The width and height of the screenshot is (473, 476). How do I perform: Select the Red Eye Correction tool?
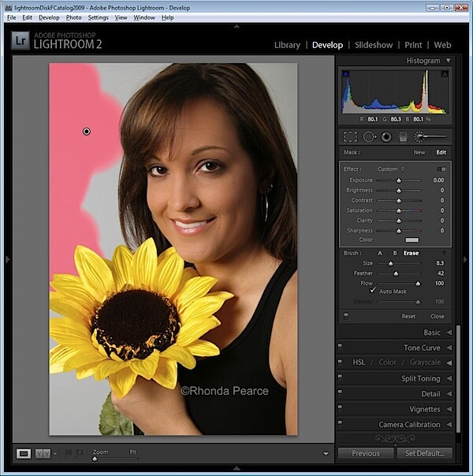386,137
